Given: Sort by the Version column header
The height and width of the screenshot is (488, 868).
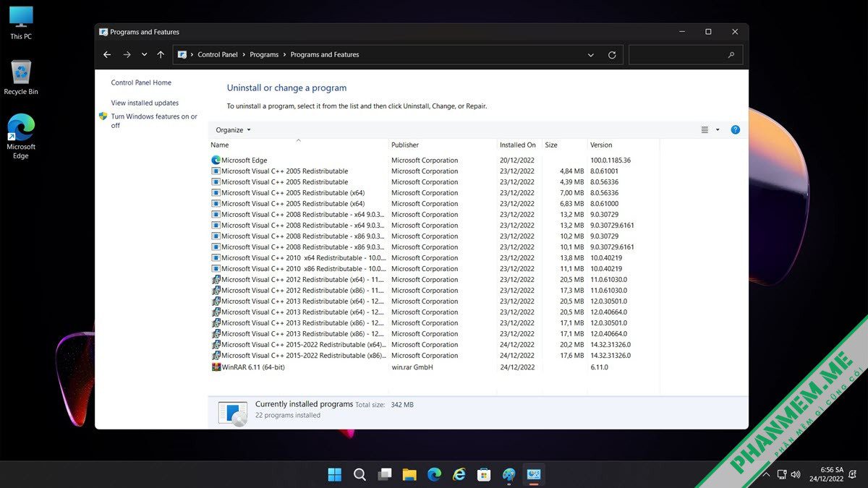Looking at the screenshot, I should pos(624,145).
